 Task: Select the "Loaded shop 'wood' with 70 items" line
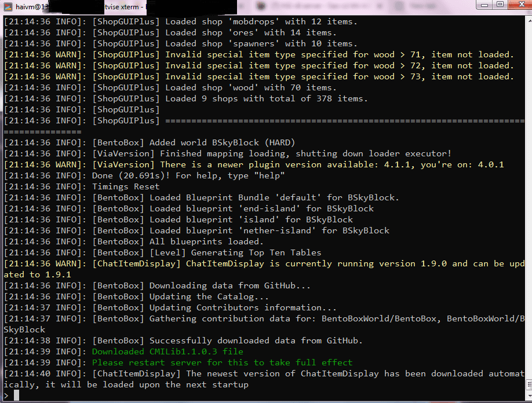pyautogui.click(x=170, y=88)
